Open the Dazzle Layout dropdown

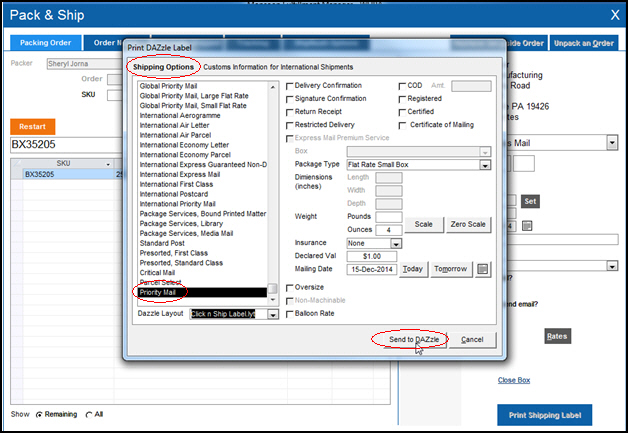click(x=273, y=314)
